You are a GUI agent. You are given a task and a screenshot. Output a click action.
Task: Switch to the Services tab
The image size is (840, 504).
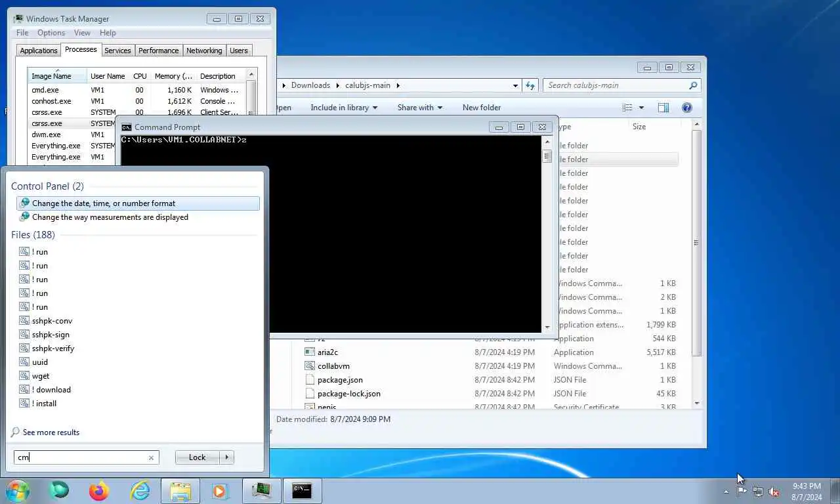(x=117, y=51)
